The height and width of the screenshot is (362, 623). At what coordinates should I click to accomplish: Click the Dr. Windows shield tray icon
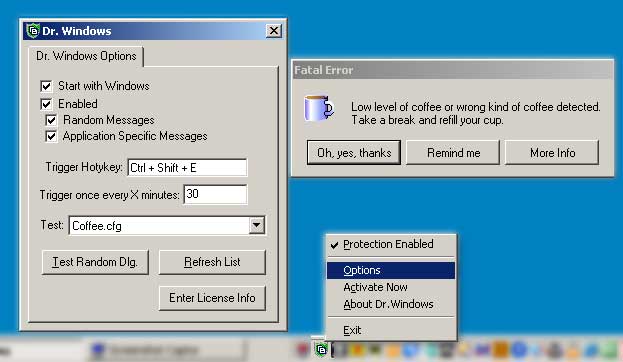(x=321, y=350)
